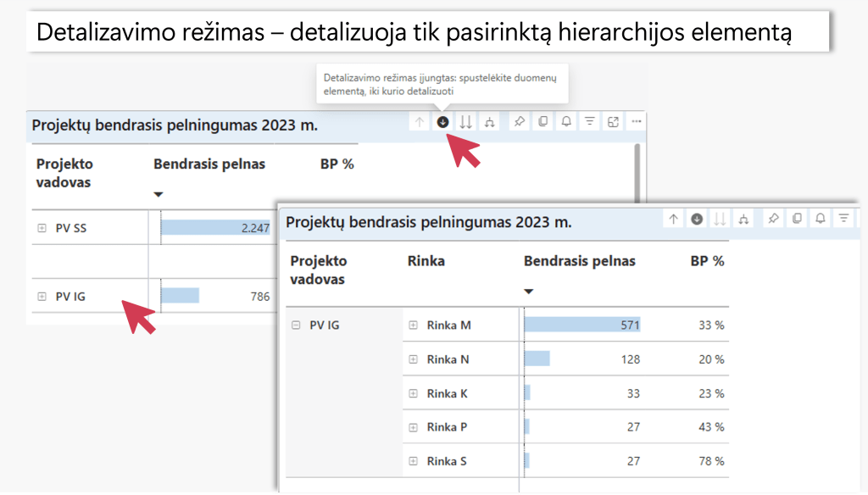Click the copy visual icon in the front visual
The image size is (868, 495).
pyautogui.click(x=797, y=219)
